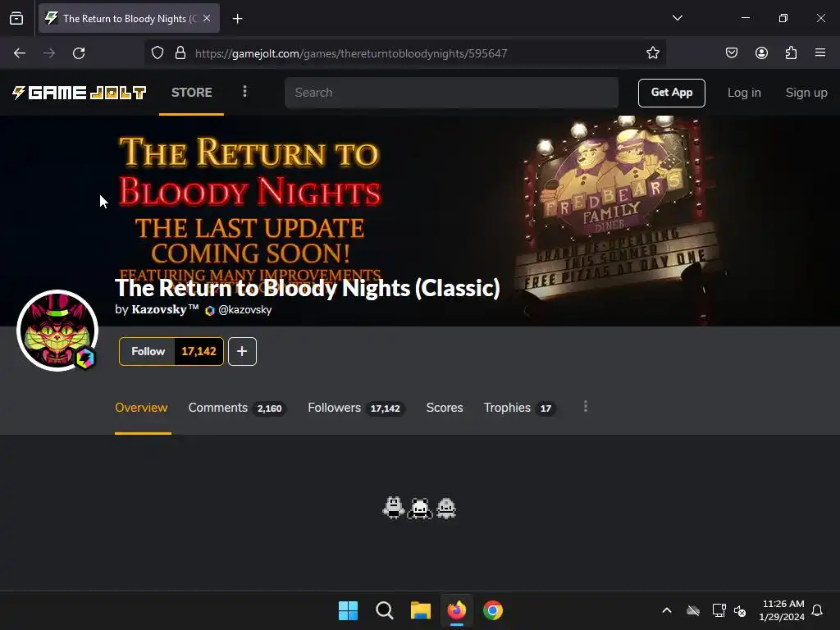Open Firefox application hamburger menu
The width and height of the screenshot is (840, 630).
(x=820, y=52)
